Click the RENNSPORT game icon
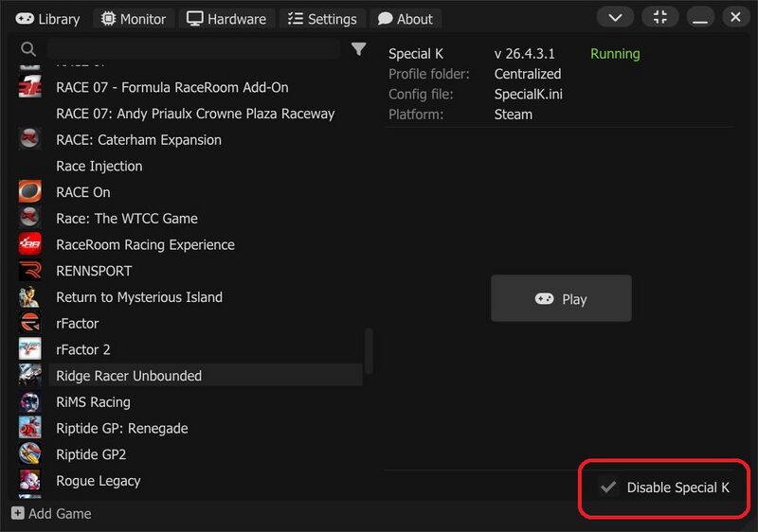758x532 pixels. coord(30,271)
